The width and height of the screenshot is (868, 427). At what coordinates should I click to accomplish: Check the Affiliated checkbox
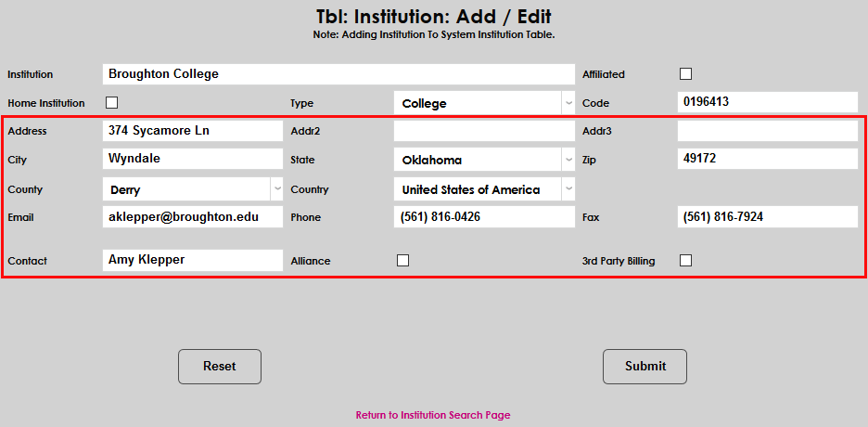click(686, 74)
